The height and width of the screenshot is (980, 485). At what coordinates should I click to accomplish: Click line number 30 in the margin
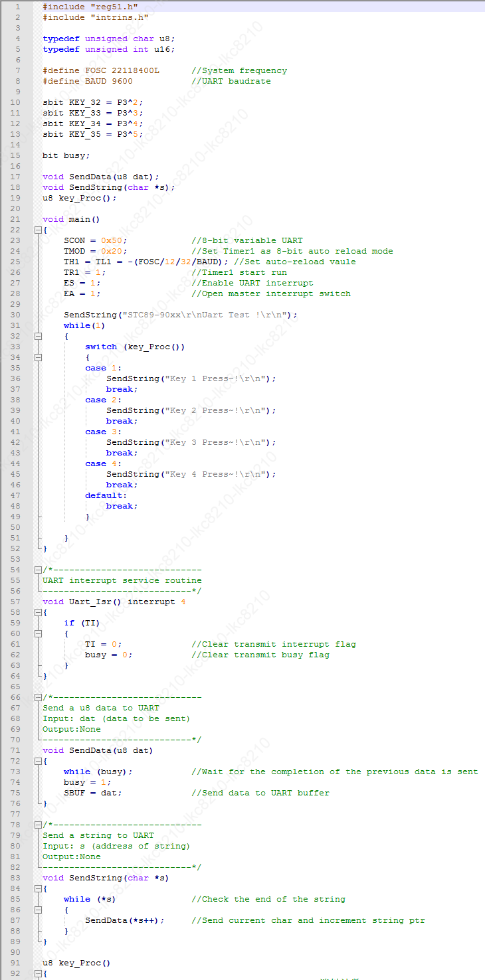point(15,315)
